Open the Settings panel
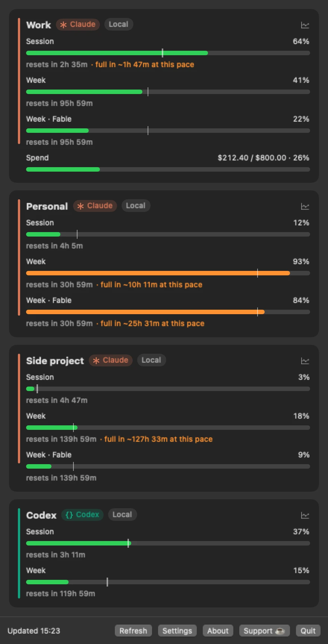The height and width of the screenshot is (644, 328). pyautogui.click(x=177, y=631)
